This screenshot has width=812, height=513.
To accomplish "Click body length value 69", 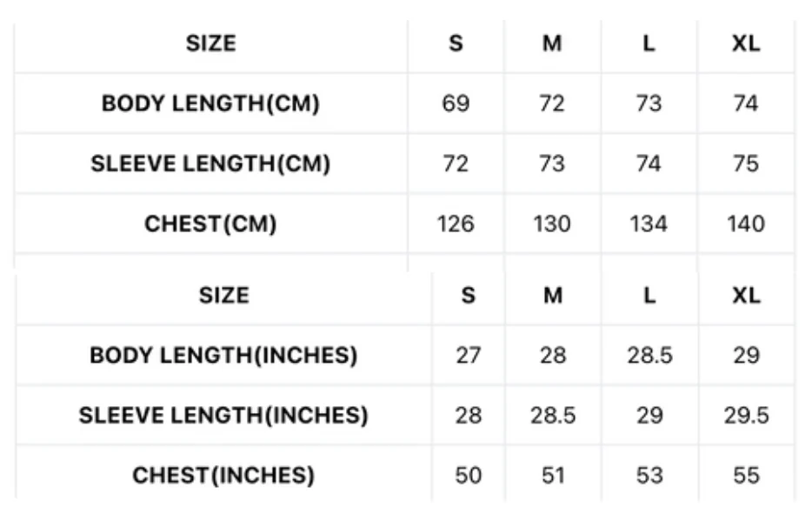I will pos(456,103).
